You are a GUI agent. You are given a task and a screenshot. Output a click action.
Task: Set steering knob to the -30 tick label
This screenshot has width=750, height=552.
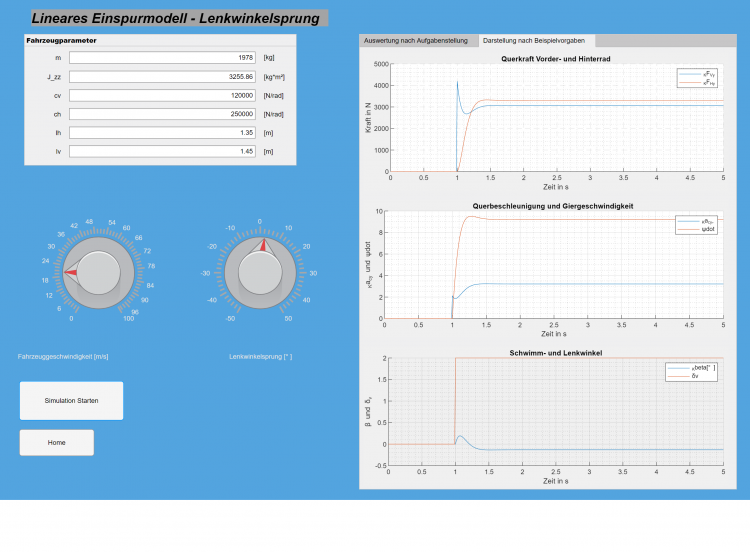[x=206, y=272]
